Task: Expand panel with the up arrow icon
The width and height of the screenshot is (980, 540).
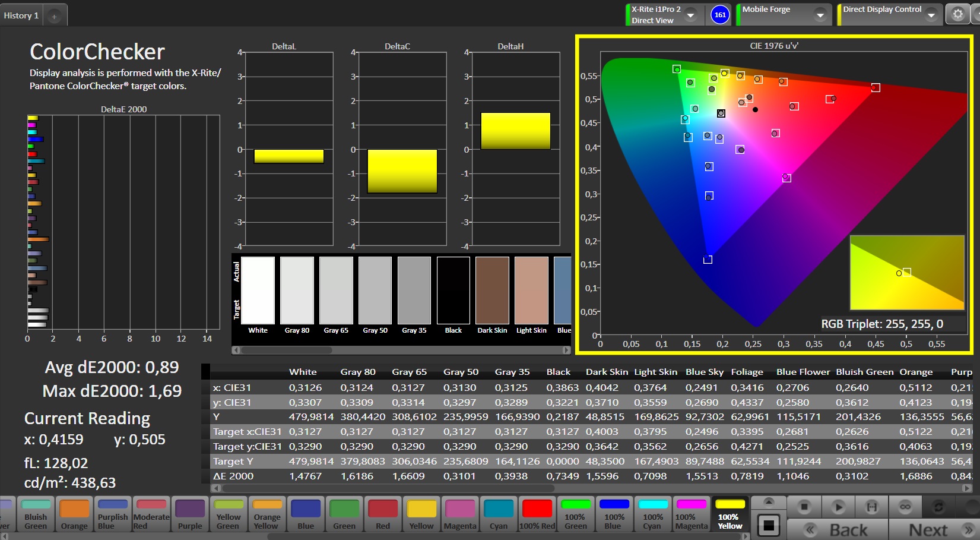Action: click(x=769, y=501)
